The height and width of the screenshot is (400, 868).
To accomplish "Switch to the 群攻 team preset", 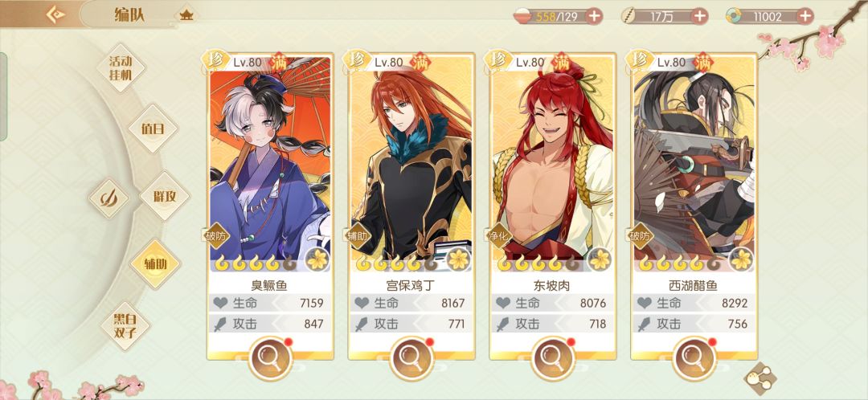I will [x=165, y=196].
